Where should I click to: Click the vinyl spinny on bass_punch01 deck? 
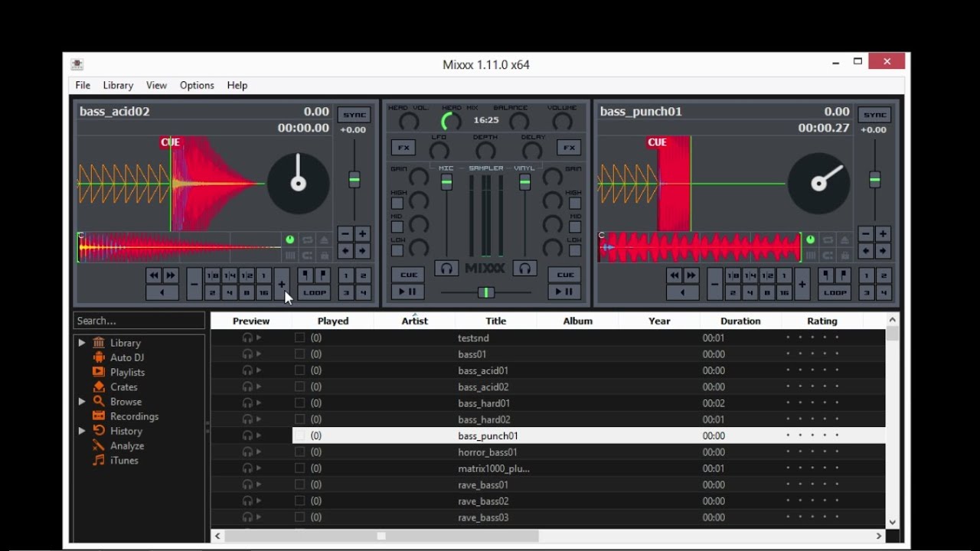click(x=818, y=184)
